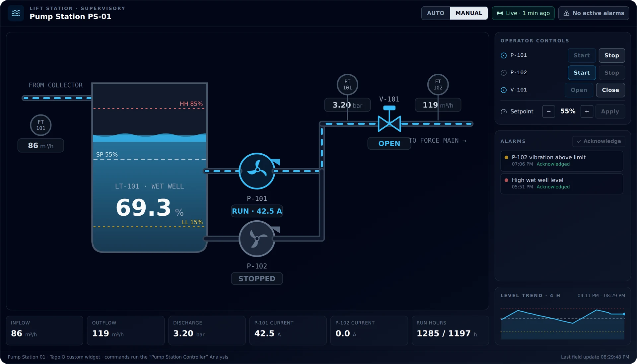Viewport: 637px width, 364px height.
Task: Click the Live 1 min ago status badge
Action: [523, 13]
